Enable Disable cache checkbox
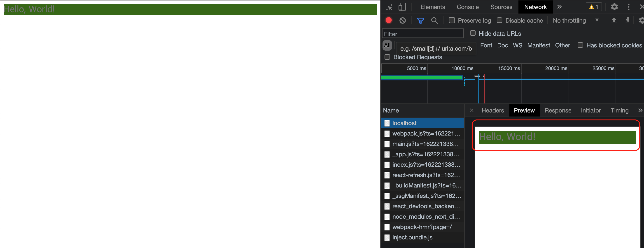644x248 pixels. click(x=499, y=20)
